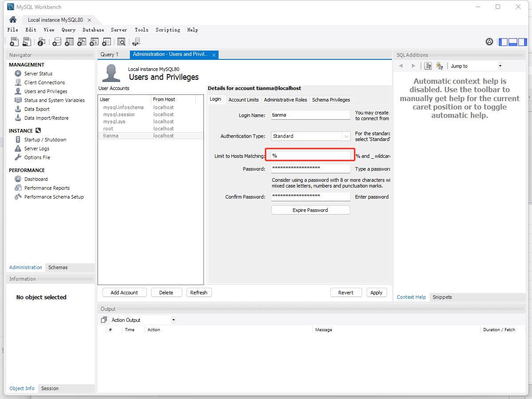The height and width of the screenshot is (399, 532).
Task: Click the Limit to Hosts Matching field
Action: (x=311, y=156)
